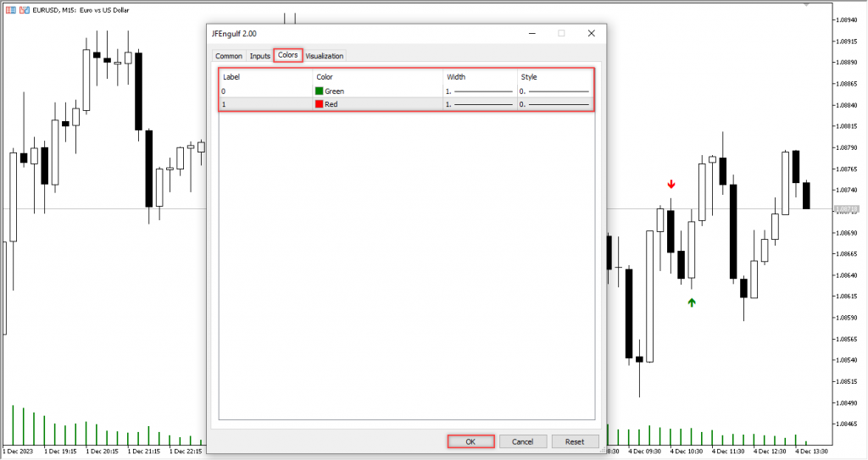Viewport: 868px width, 460px height.
Task: Open style selector for label 1
Action: pyautogui.click(x=555, y=104)
